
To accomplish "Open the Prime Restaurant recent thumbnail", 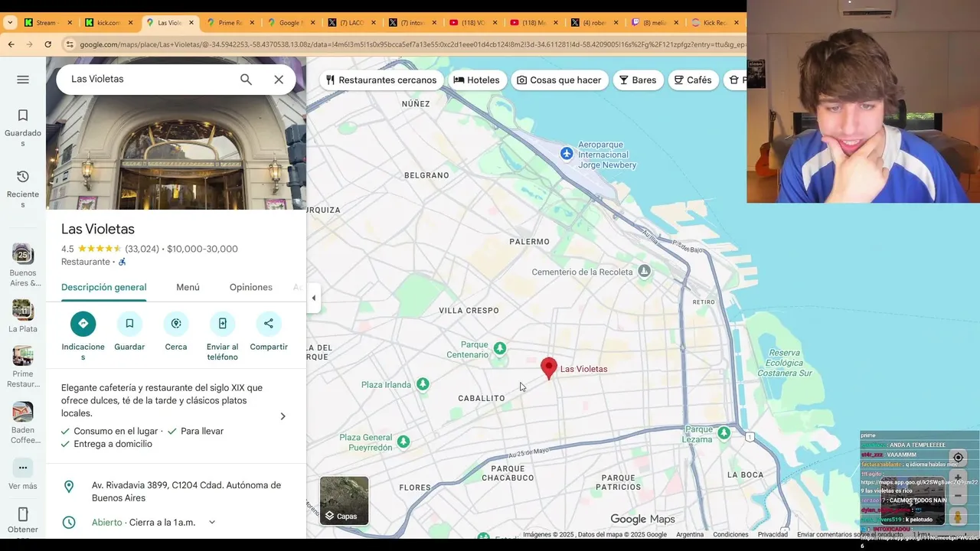I will click(x=23, y=355).
